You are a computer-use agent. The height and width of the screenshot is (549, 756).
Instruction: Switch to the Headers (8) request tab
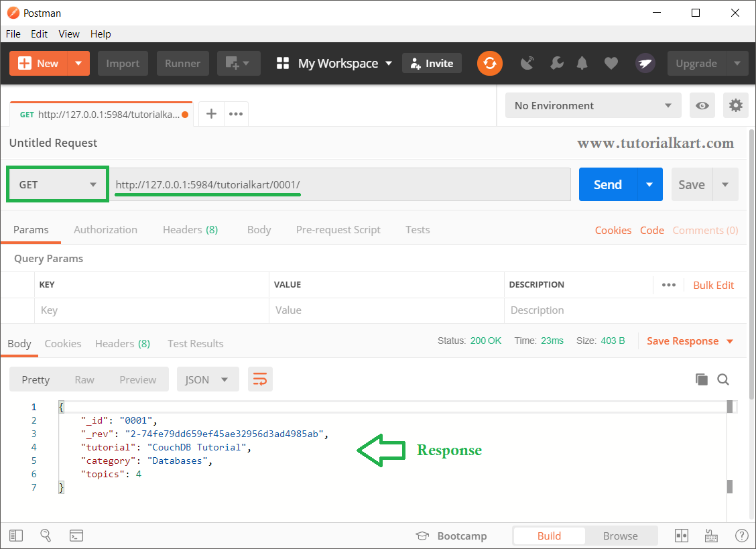click(x=190, y=230)
